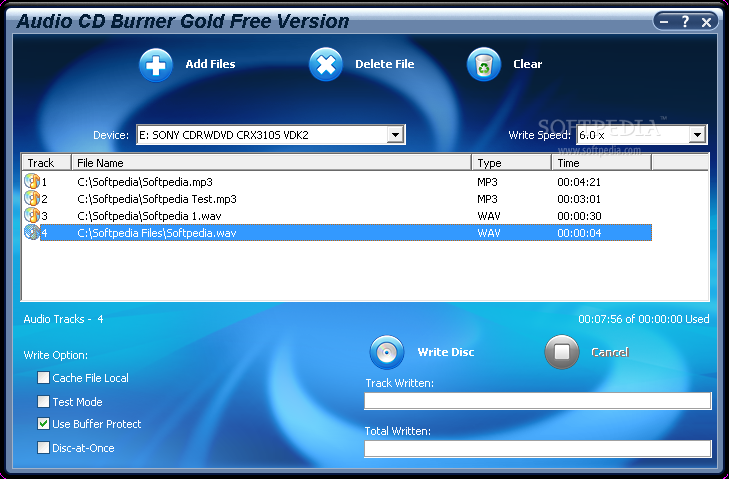The image size is (729, 479).
Task: Enable the Disc-at-Once checkbox
Action: 43,448
